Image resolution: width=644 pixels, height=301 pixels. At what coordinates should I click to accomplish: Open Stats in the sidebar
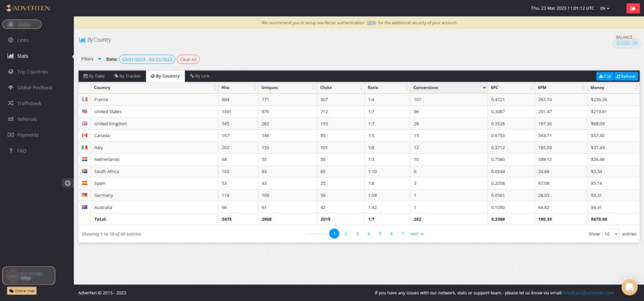(23, 56)
